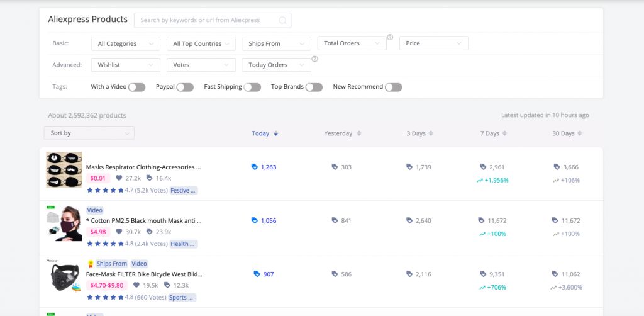Click the 7 Days sort arrows

tap(504, 133)
